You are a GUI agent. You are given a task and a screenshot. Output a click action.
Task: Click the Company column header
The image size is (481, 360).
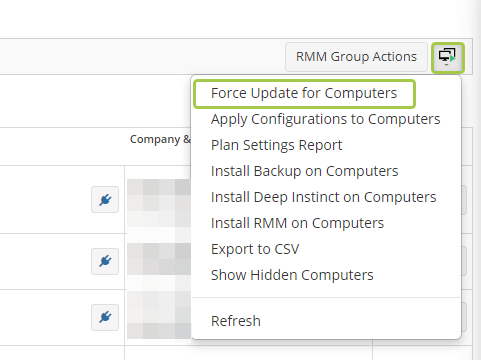coord(160,140)
